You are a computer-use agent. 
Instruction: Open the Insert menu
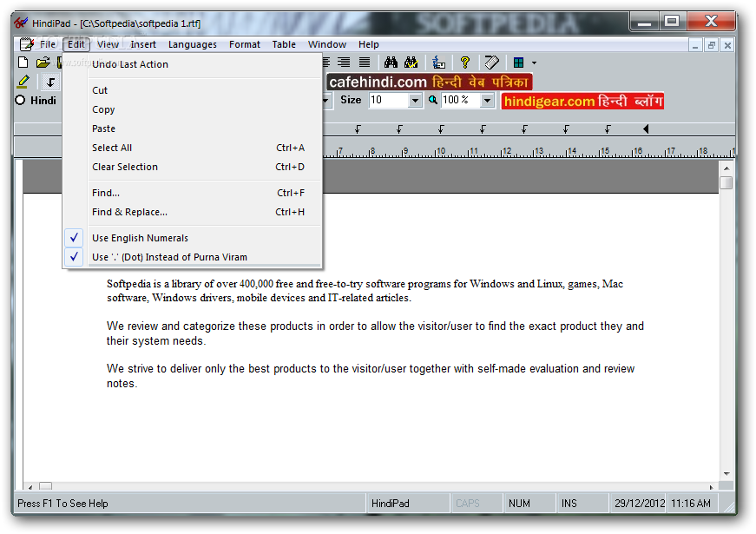[x=143, y=44]
